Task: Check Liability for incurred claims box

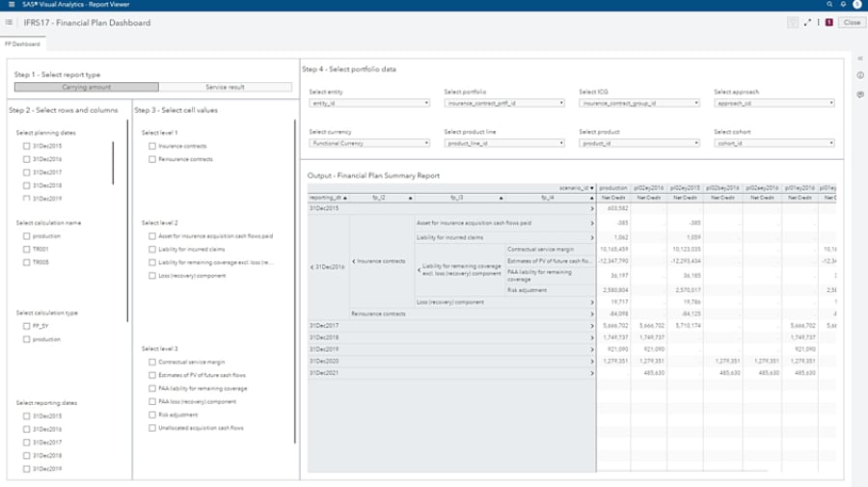Action: coord(151,249)
